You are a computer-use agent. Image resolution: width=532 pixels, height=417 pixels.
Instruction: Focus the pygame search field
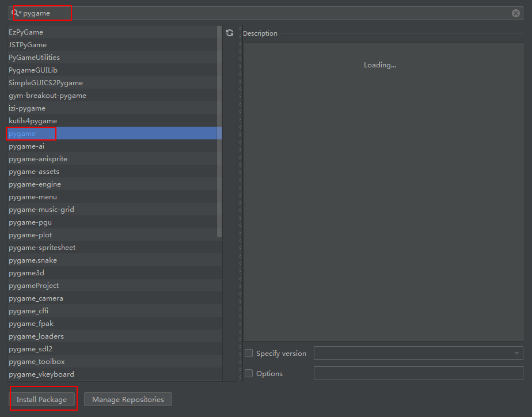[x=265, y=13]
